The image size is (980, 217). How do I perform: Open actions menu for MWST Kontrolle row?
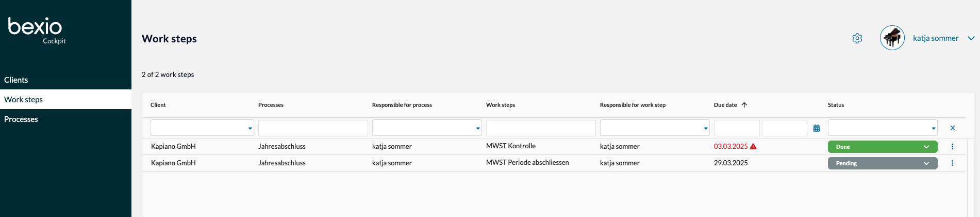point(952,147)
